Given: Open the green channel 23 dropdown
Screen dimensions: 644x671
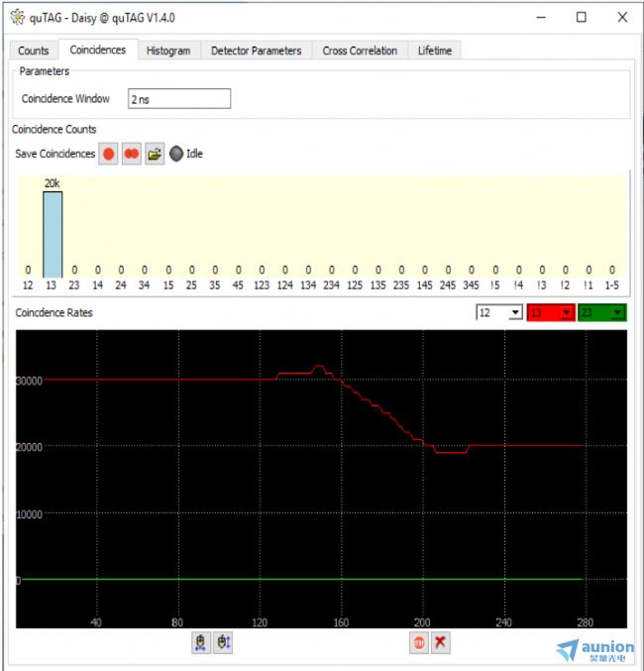Looking at the screenshot, I should (x=601, y=313).
